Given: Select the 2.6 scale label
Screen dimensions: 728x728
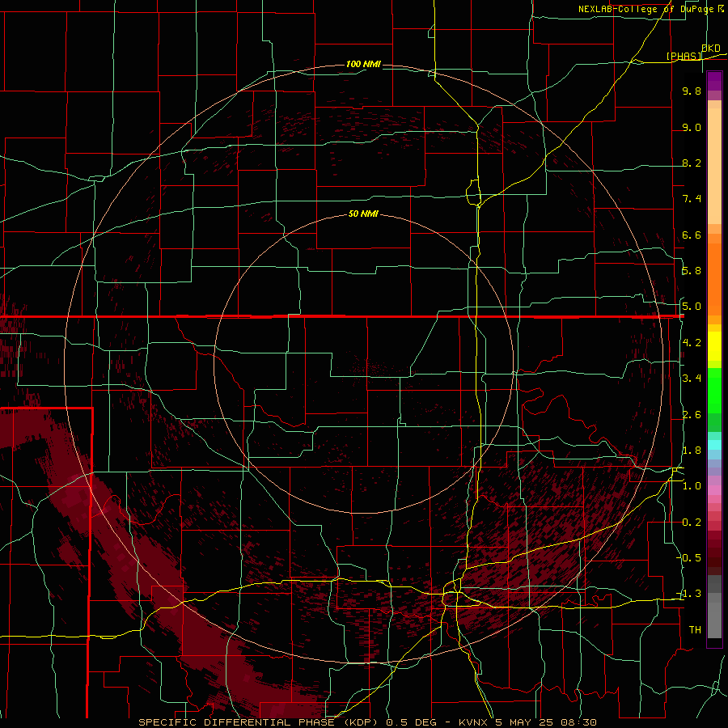Looking at the screenshot, I should [x=692, y=415].
